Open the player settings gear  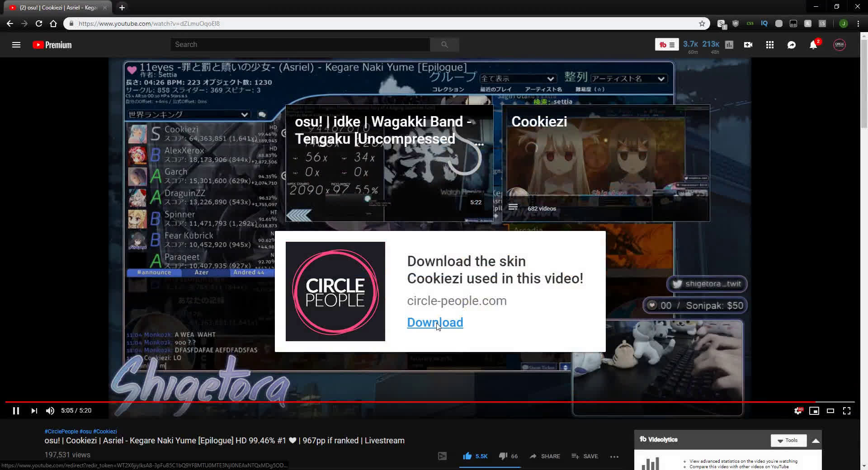click(x=798, y=411)
